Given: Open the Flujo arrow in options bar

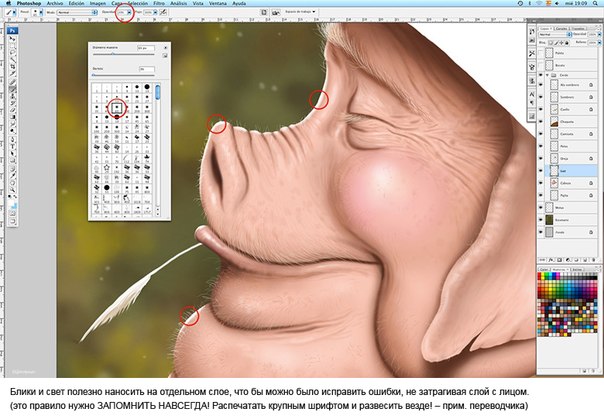Looking at the screenshot, I should point(155,12).
